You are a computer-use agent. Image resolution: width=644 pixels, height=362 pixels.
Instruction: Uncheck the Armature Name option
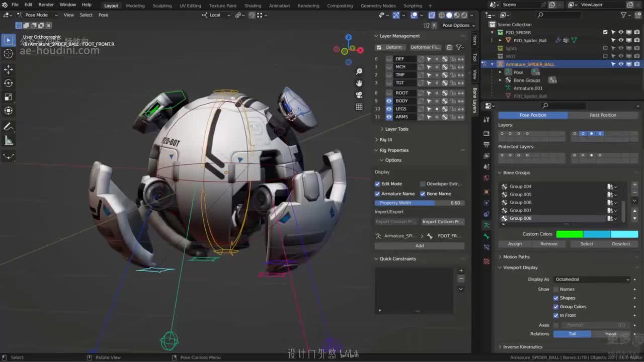[x=377, y=194]
